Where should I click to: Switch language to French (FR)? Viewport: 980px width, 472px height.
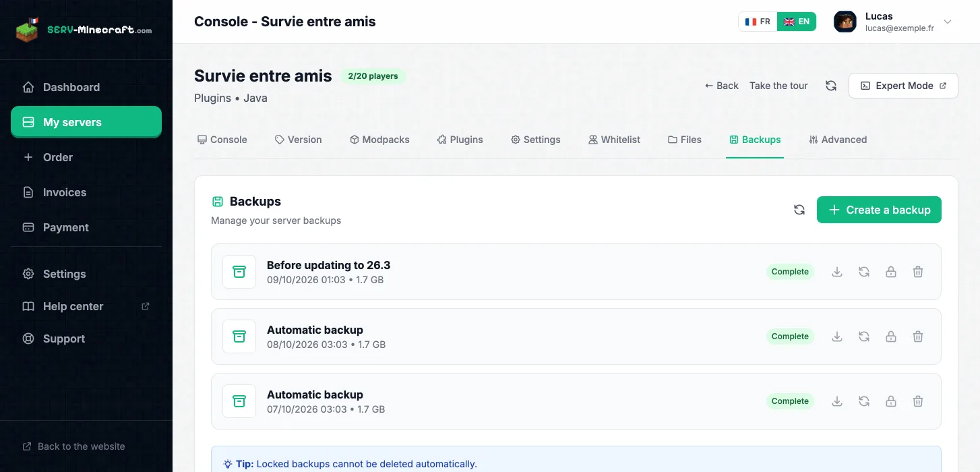tap(758, 22)
